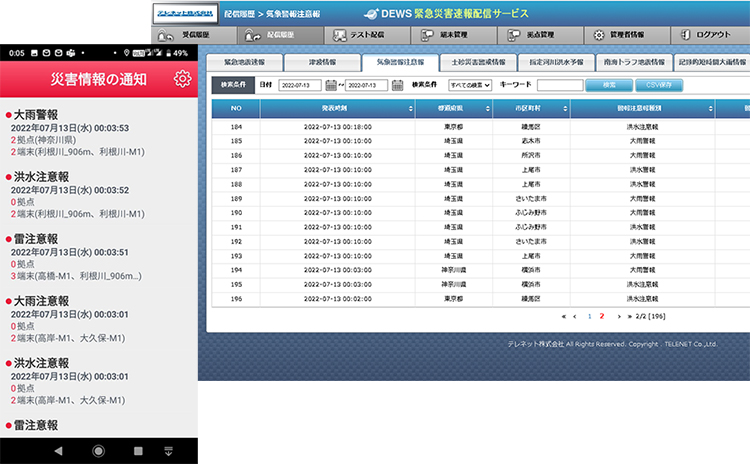750x464 pixels.
Task: Switch to the 津波情報 tab
Action: pos(322,62)
